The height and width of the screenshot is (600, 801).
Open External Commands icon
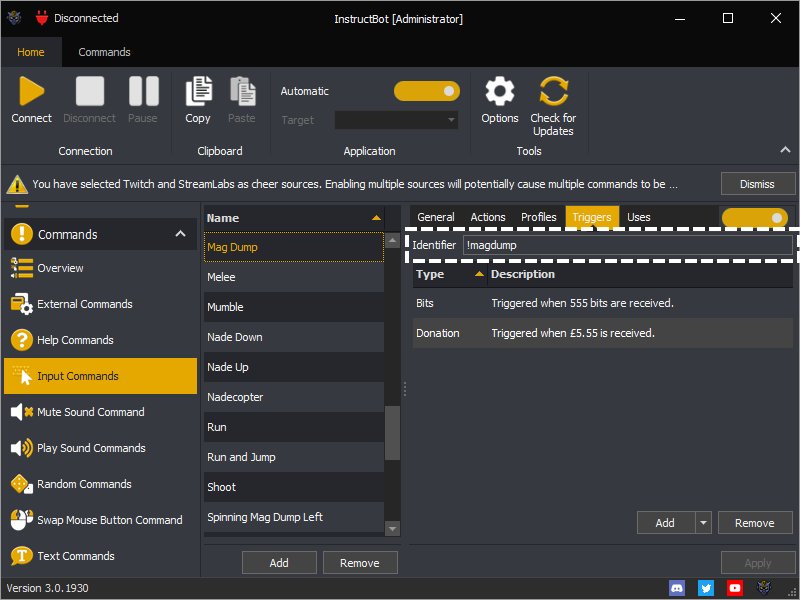(x=21, y=304)
